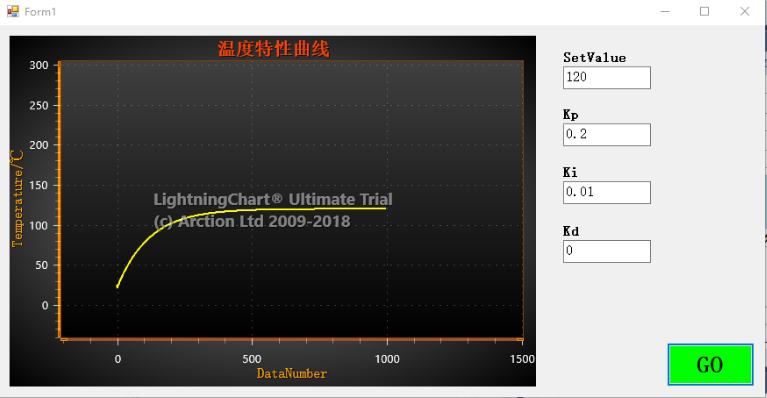Click the 150 label on temperature axis
Viewport: 767px width, 398px height.
pyautogui.click(x=39, y=185)
